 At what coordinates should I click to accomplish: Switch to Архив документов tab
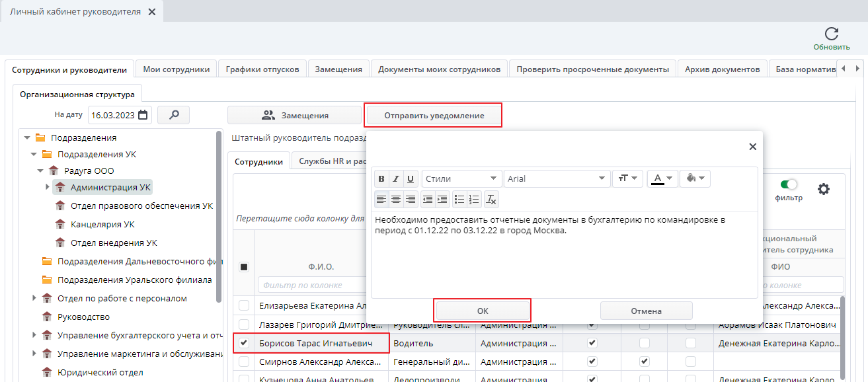723,69
